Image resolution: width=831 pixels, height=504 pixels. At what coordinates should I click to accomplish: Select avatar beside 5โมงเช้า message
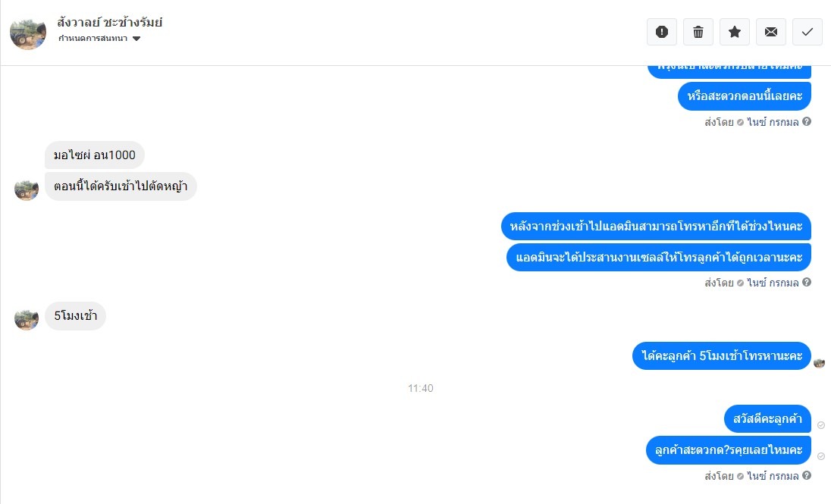[x=27, y=319]
